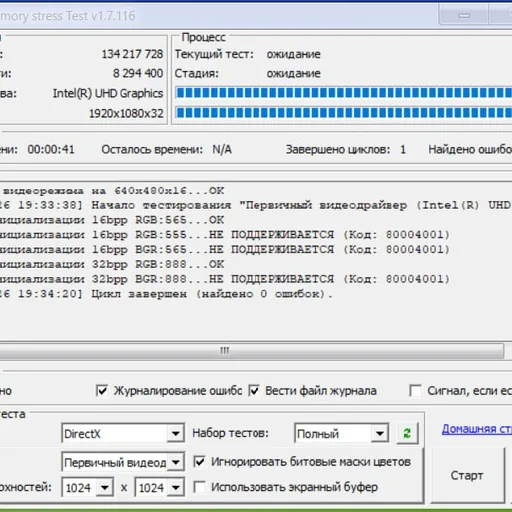Click the '8 294 400' value
This screenshot has height=512, width=512.
(138, 73)
